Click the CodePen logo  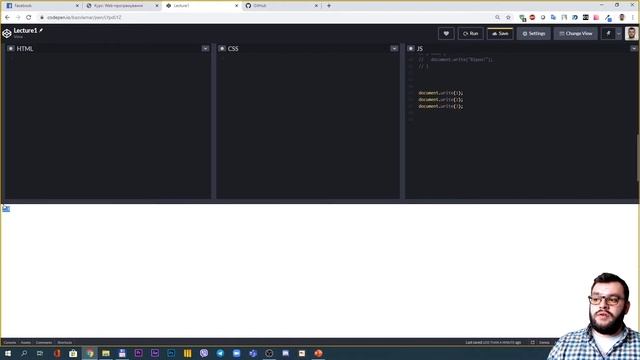(x=7, y=33)
